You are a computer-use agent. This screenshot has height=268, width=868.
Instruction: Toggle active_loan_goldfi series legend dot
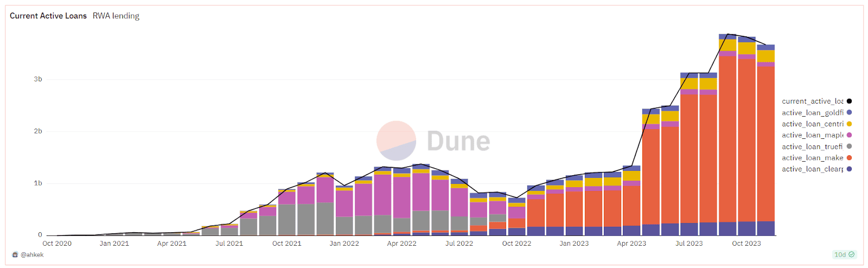[849, 112]
